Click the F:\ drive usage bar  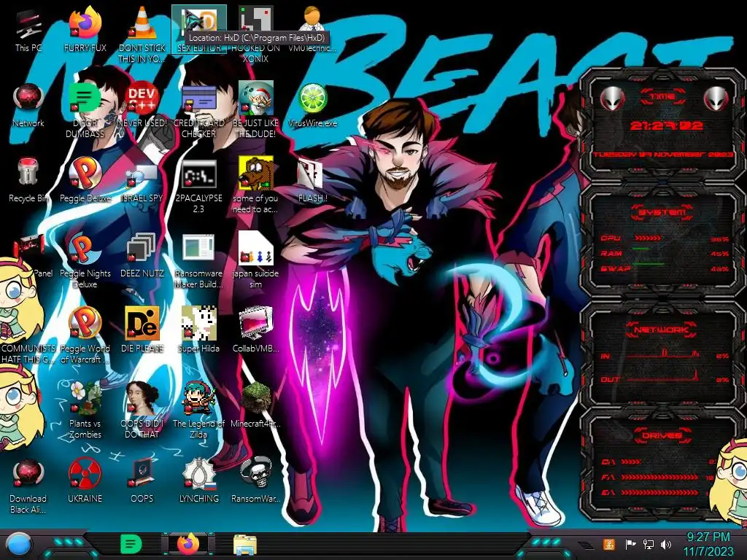tap(659, 477)
